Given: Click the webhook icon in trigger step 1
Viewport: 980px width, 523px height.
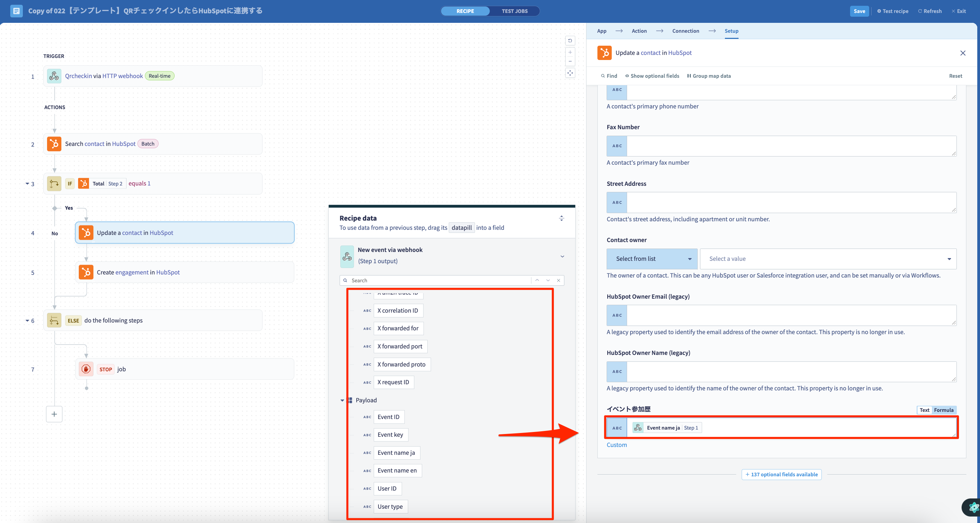Looking at the screenshot, I should tap(54, 76).
